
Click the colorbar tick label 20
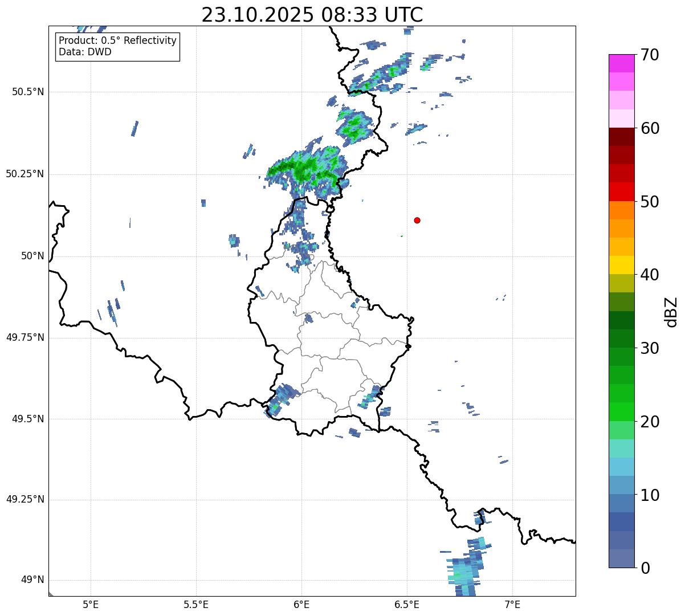click(x=650, y=422)
